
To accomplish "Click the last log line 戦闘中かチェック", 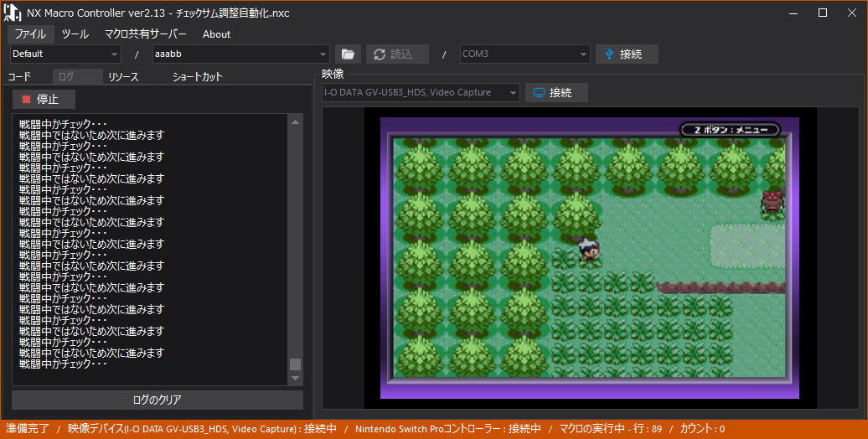I will pos(63,364).
